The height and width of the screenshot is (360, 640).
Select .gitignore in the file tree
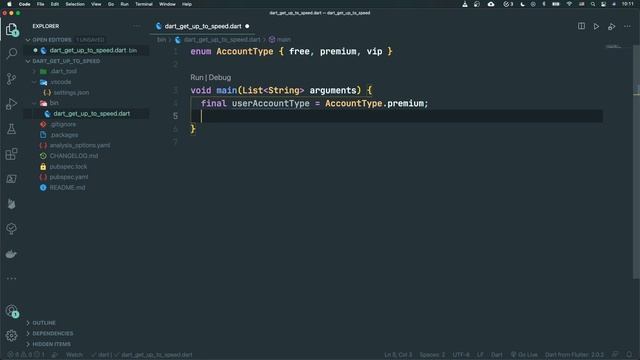tap(63, 124)
